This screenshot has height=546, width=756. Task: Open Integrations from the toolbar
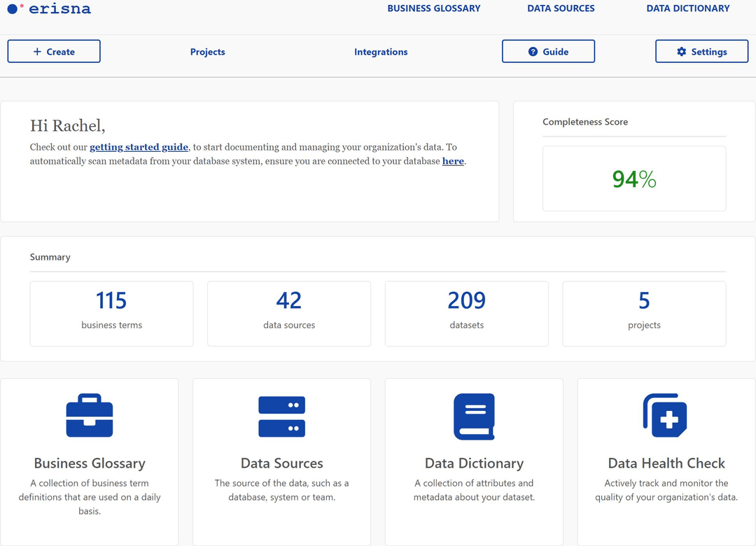pyautogui.click(x=381, y=52)
